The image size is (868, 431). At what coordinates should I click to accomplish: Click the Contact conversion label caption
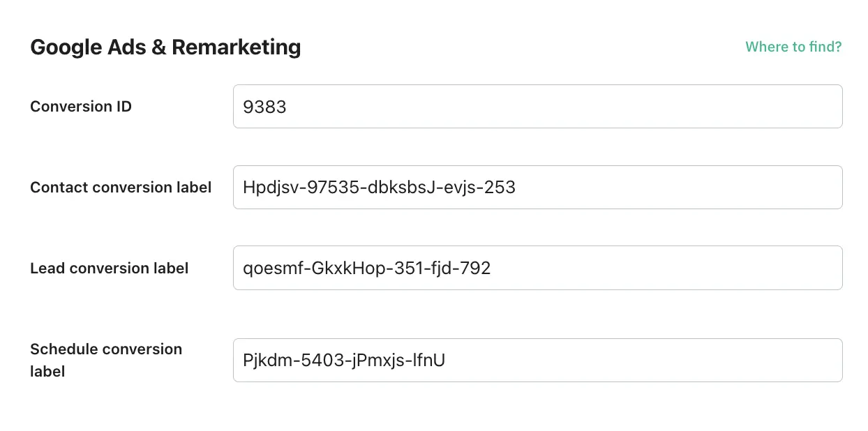point(121,187)
